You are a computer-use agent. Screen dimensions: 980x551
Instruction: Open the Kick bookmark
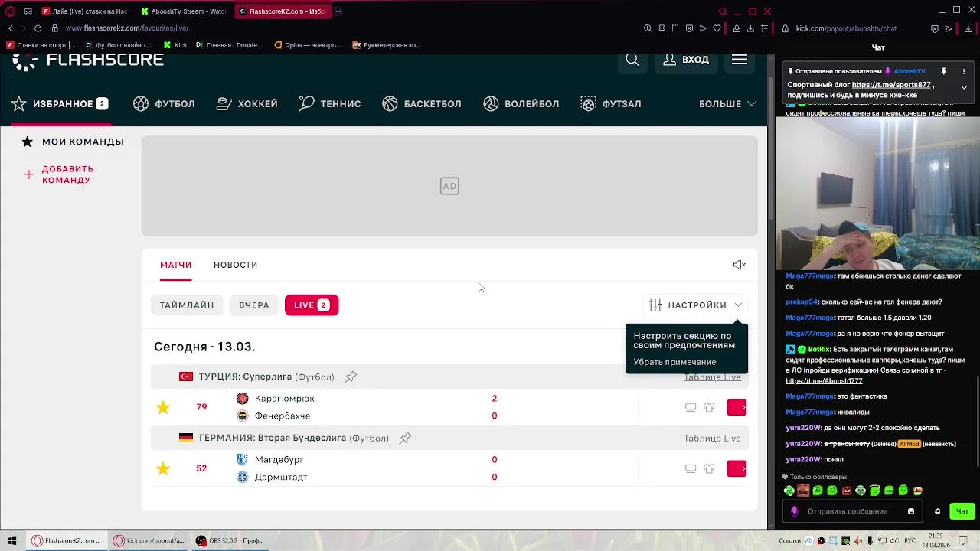175,45
